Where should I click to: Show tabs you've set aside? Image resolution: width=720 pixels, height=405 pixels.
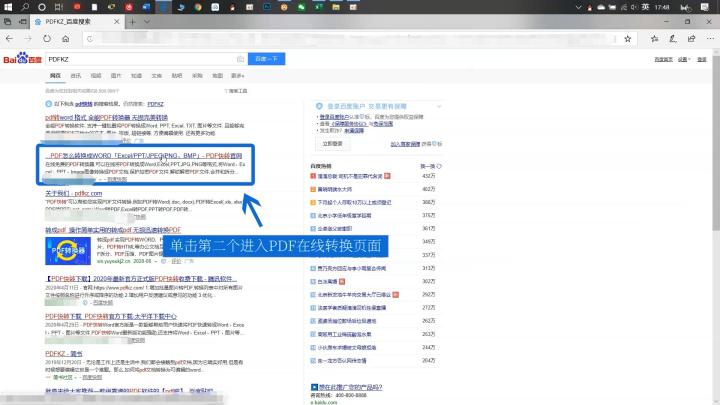click(8, 22)
